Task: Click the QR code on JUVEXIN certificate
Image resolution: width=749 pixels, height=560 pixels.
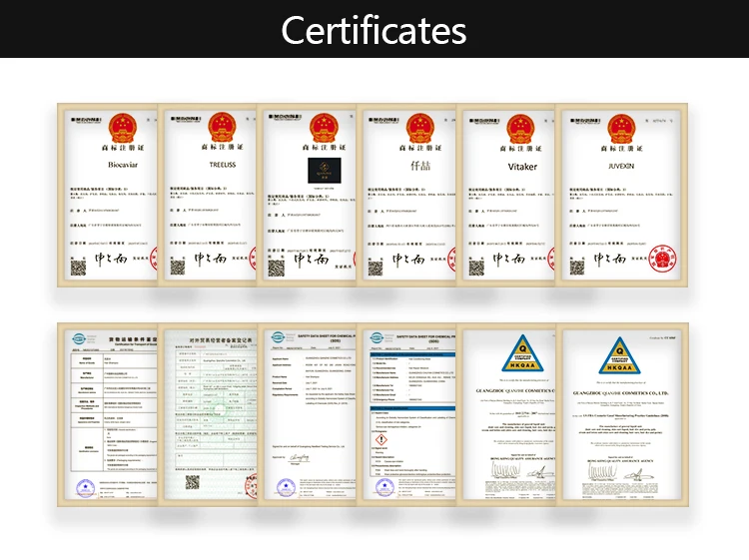Action: click(x=576, y=268)
